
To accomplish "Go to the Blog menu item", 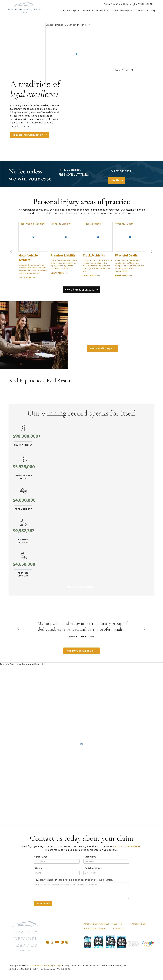I will click(x=152, y=10).
